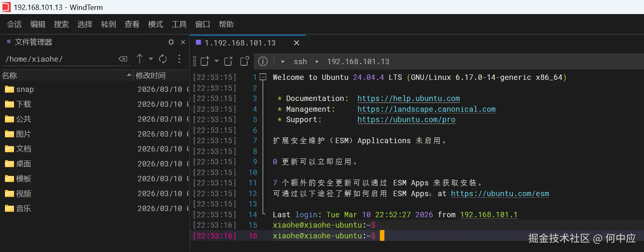Click the new session icon in terminal toolbar

(205, 62)
